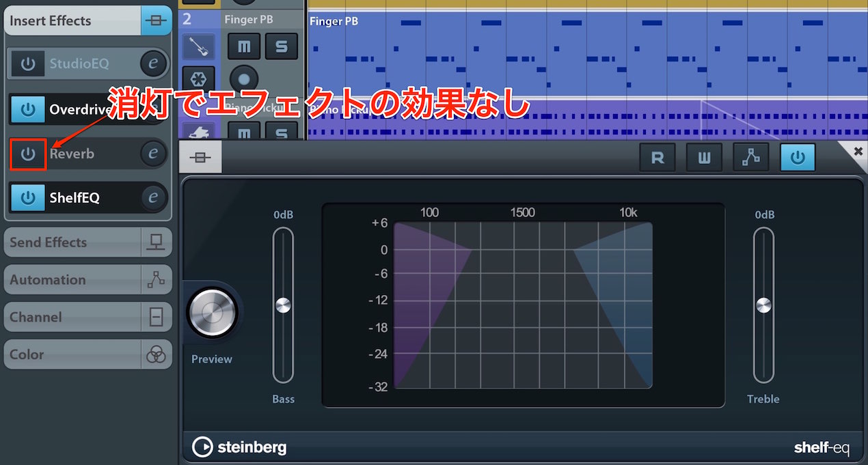This screenshot has height=465, width=868.
Task: Turn on the StudioEQ power button
Action: 28,64
